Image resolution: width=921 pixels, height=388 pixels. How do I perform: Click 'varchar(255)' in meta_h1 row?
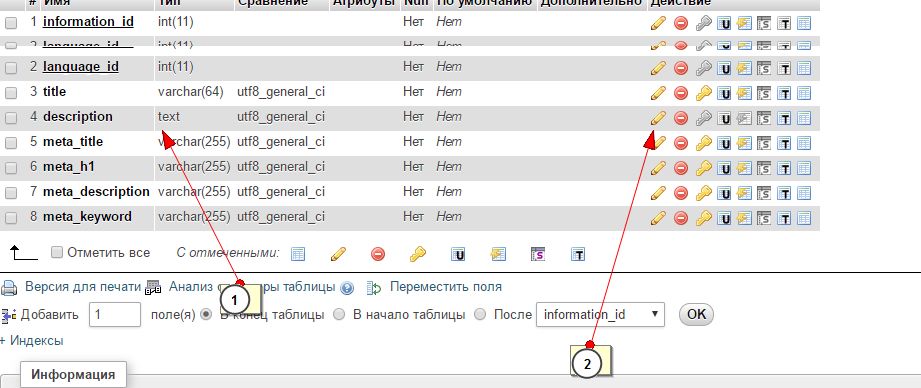click(194, 167)
